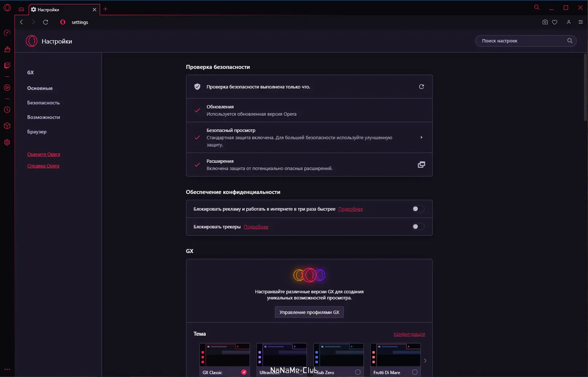This screenshot has width=588, height=377.
Task: Click the Обновления security row
Action: tap(309, 110)
